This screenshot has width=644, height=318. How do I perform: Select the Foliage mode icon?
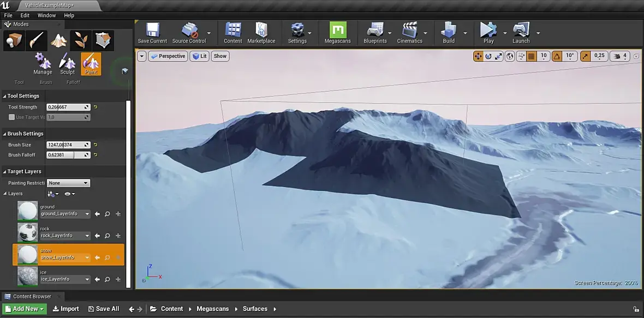81,40
